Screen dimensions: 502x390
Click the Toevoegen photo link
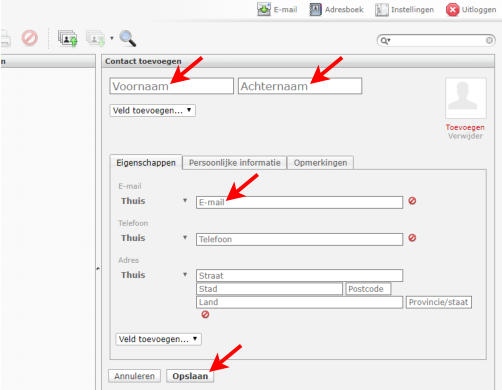tap(465, 127)
